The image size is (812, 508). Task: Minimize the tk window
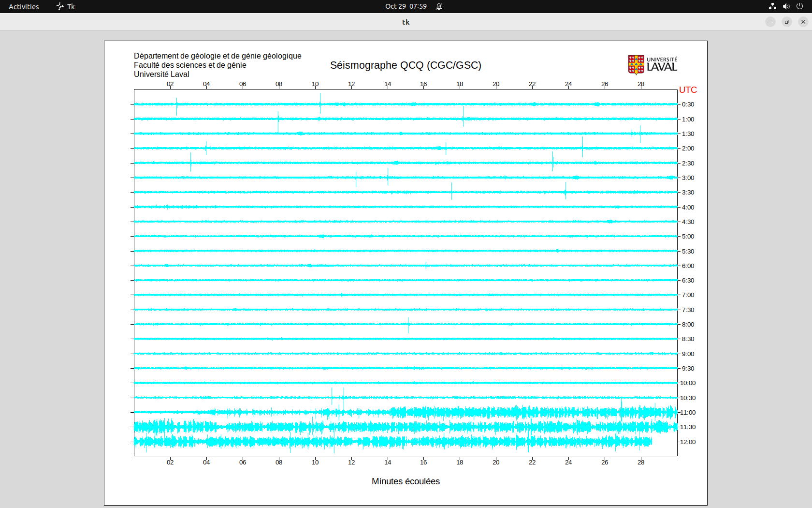coord(770,22)
